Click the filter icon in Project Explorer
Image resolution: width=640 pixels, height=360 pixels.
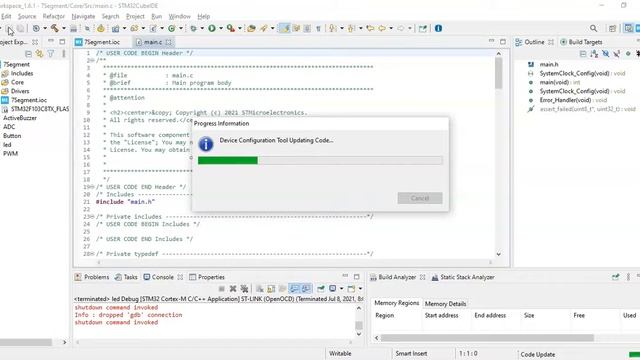coord(51,53)
